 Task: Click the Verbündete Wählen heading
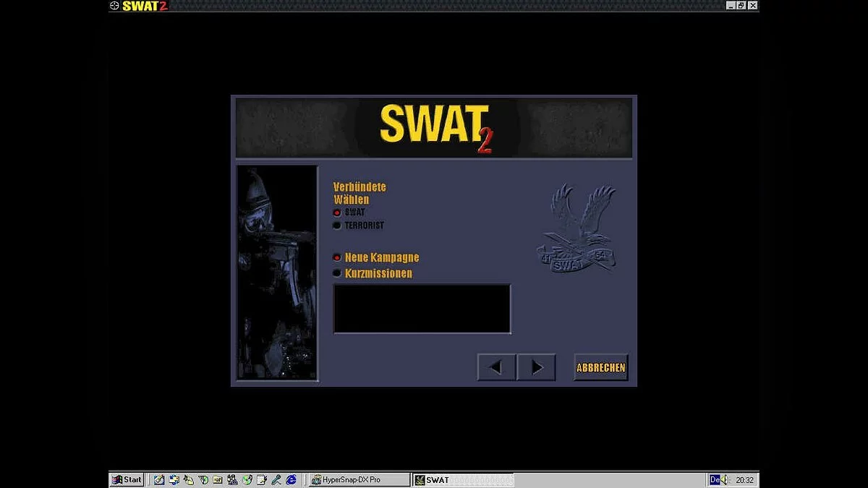[x=359, y=193]
